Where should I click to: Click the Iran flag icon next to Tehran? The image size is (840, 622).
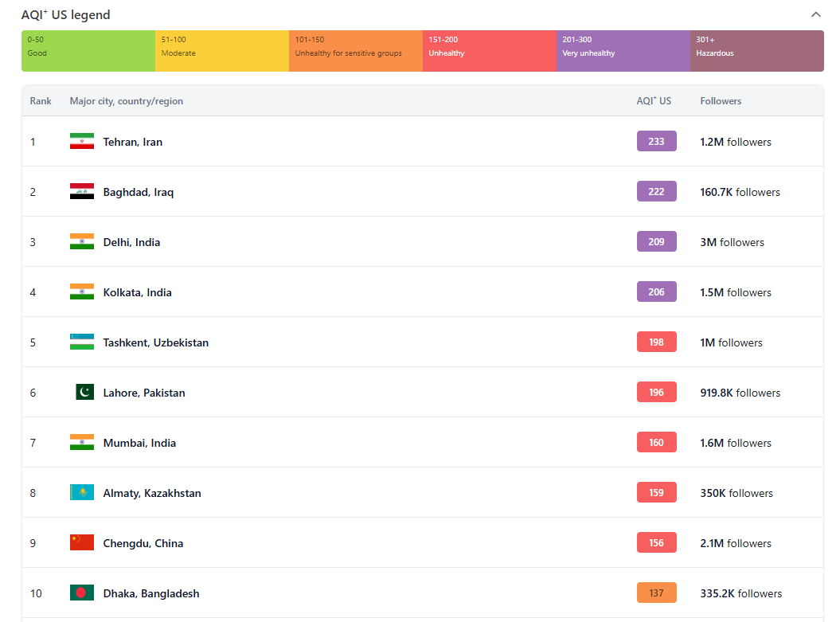point(82,142)
